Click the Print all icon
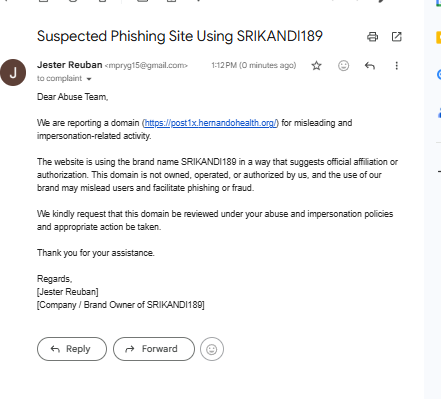This screenshot has width=441, height=399. (x=372, y=36)
